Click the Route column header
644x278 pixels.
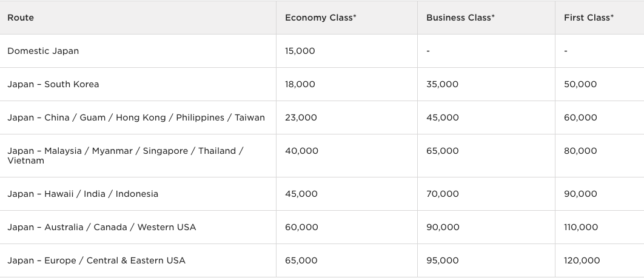[x=21, y=18]
